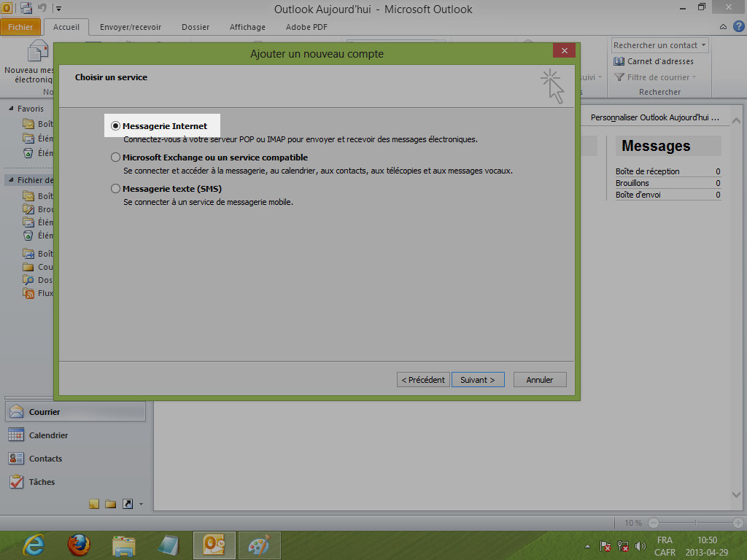Switch to the Dossier ribbon tab
Screen dimensions: 747x560
196,27
